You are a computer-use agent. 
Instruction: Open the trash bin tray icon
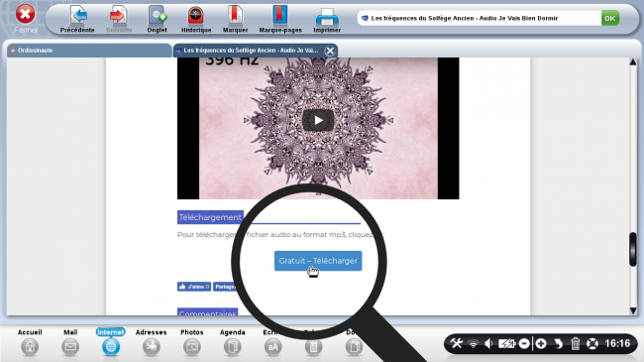(x=576, y=343)
